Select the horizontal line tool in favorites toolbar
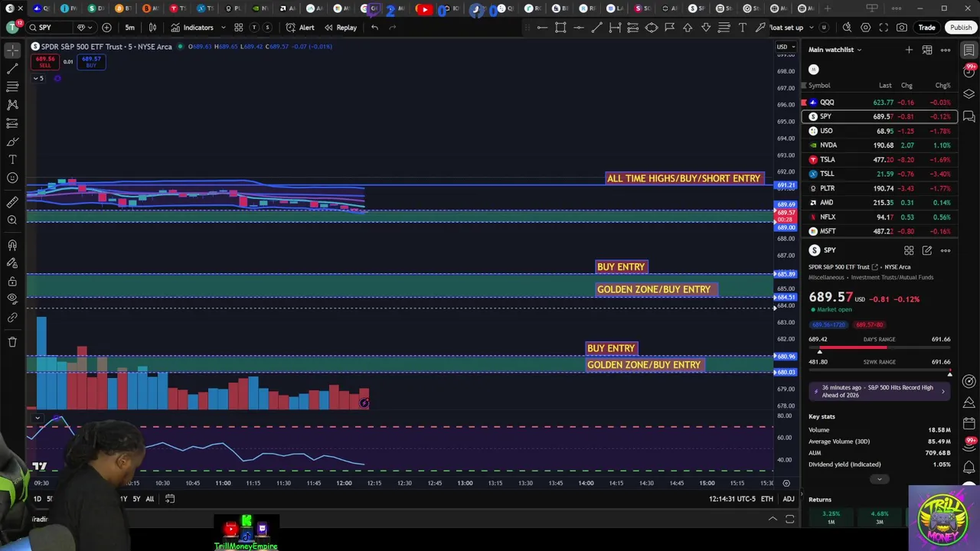 (579, 28)
